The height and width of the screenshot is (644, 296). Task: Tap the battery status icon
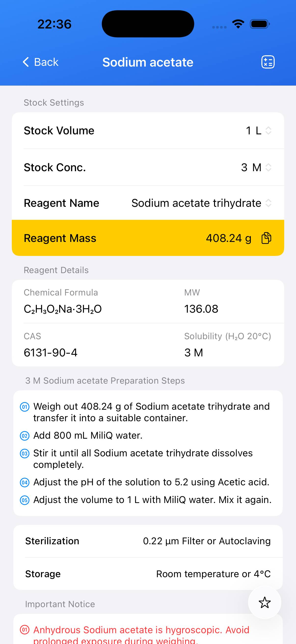tap(259, 24)
